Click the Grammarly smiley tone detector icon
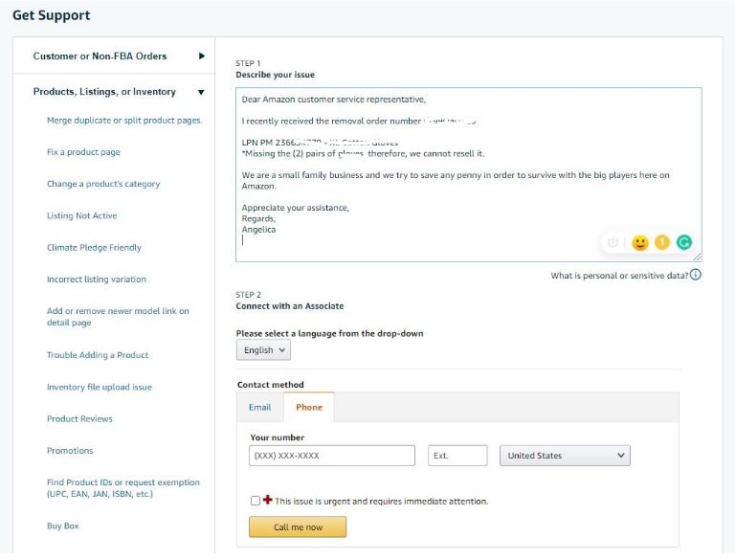This screenshot has width=735, height=560. point(640,243)
